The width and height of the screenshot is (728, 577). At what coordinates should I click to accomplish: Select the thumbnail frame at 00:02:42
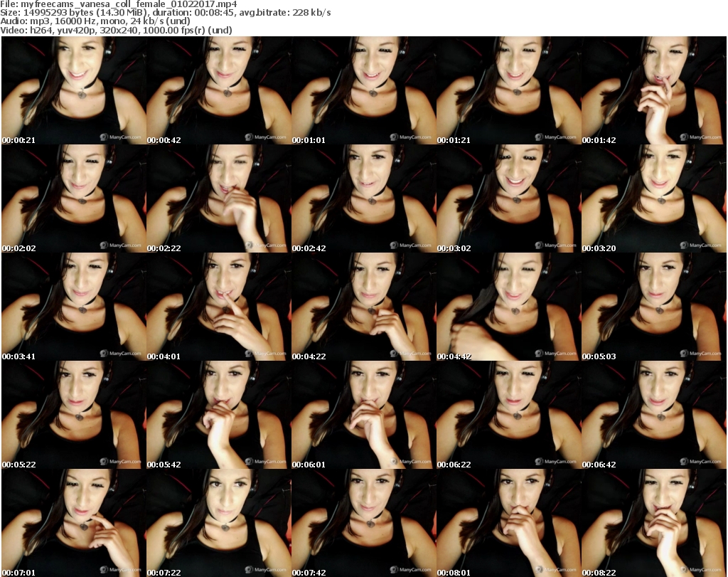[364, 198]
